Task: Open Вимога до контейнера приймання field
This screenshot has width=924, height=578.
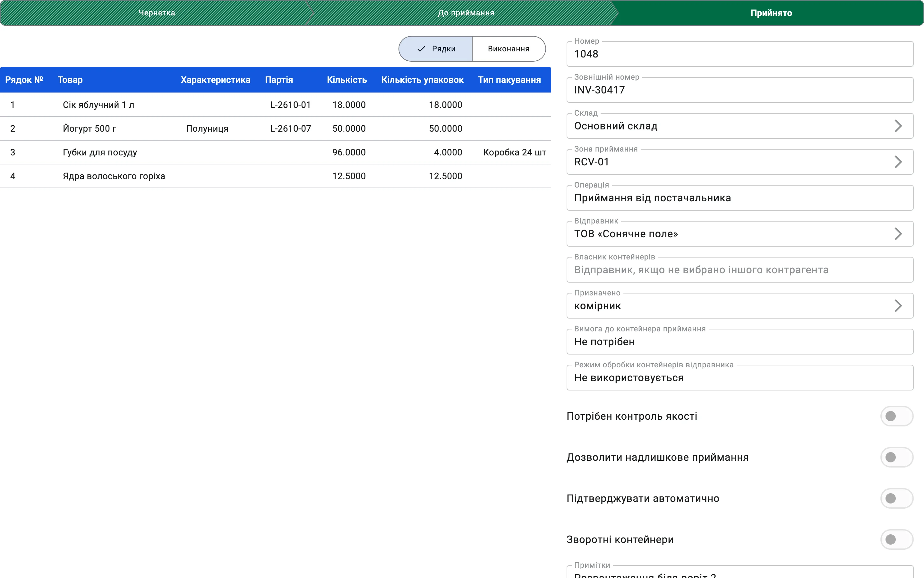Action: click(x=740, y=341)
